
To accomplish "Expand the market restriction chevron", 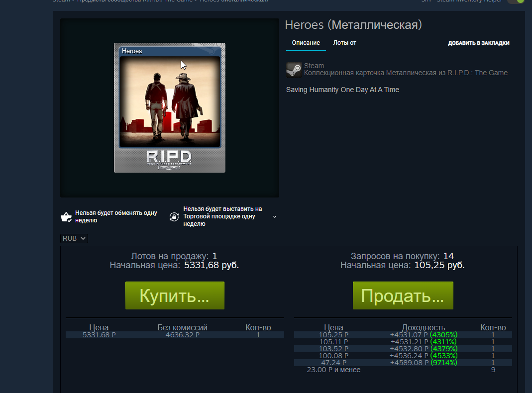I will (275, 217).
